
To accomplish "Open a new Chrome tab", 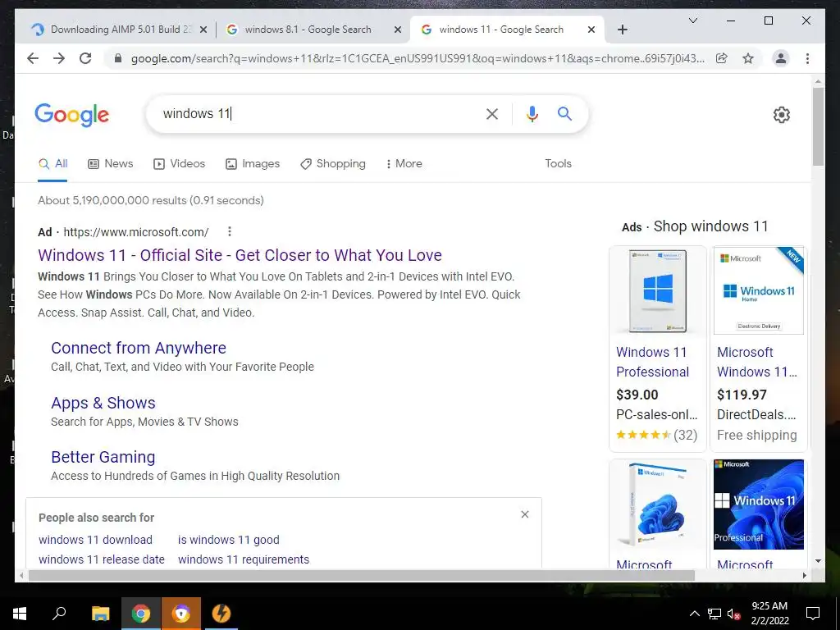I will 622,30.
